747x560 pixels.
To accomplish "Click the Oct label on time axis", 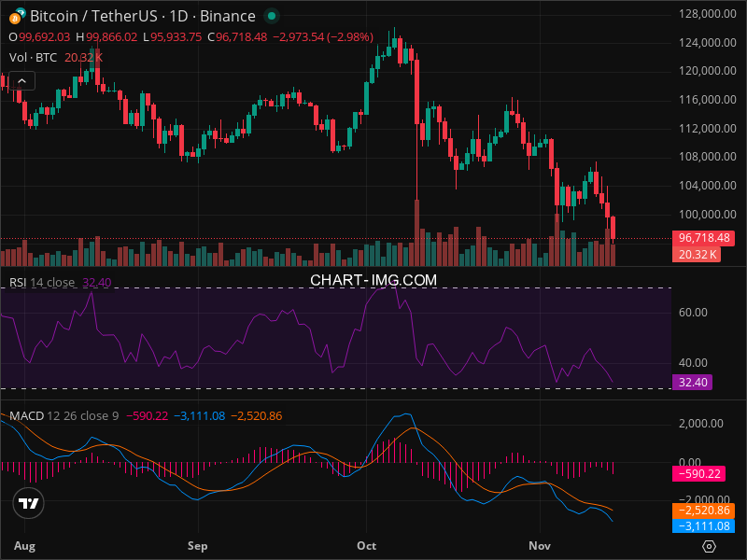I will pos(366,543).
